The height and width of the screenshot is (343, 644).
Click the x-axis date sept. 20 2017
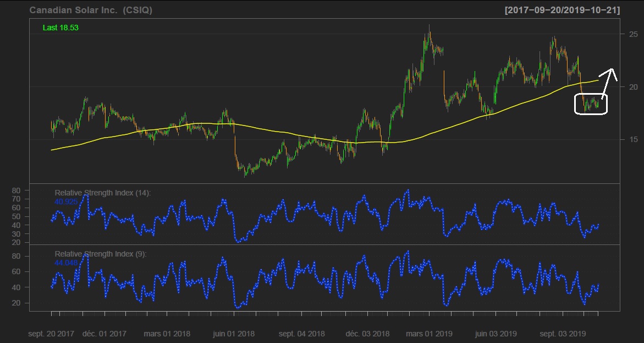(51, 334)
